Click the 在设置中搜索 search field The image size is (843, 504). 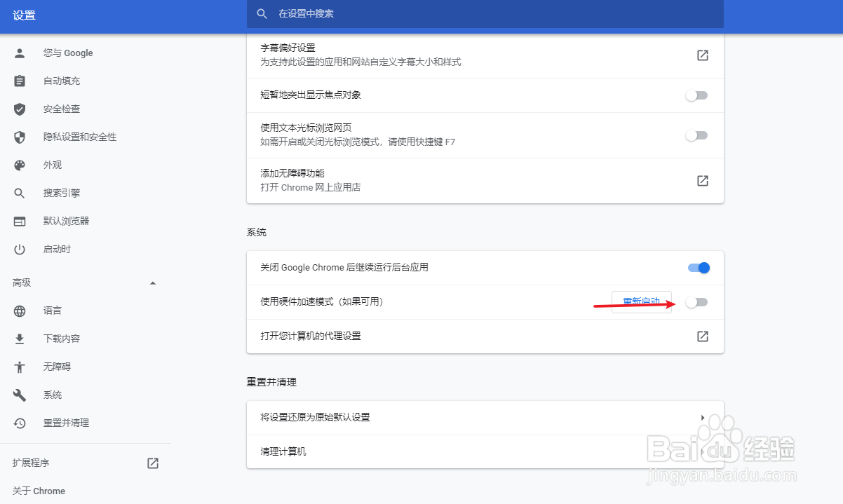(485, 14)
